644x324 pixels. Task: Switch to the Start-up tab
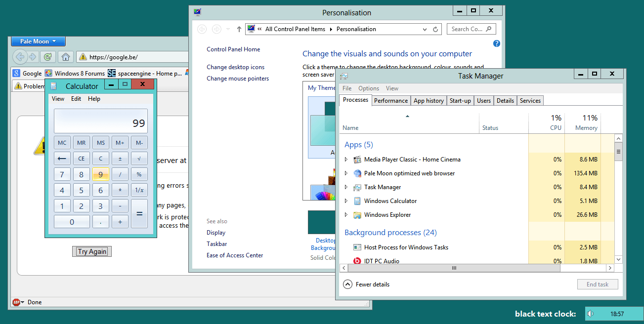click(x=460, y=101)
